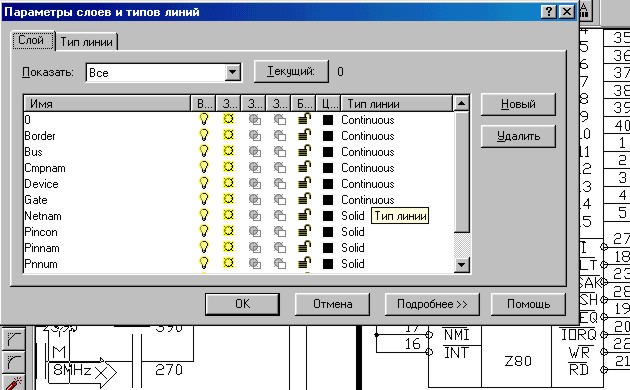Viewport: 630px width, 390px height.
Task: Toggle visibility bulb for Pincon layer
Action: (x=204, y=232)
